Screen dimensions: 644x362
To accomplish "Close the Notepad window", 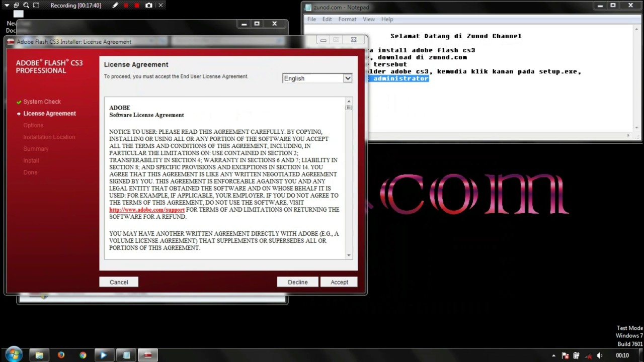I will [x=630, y=6].
